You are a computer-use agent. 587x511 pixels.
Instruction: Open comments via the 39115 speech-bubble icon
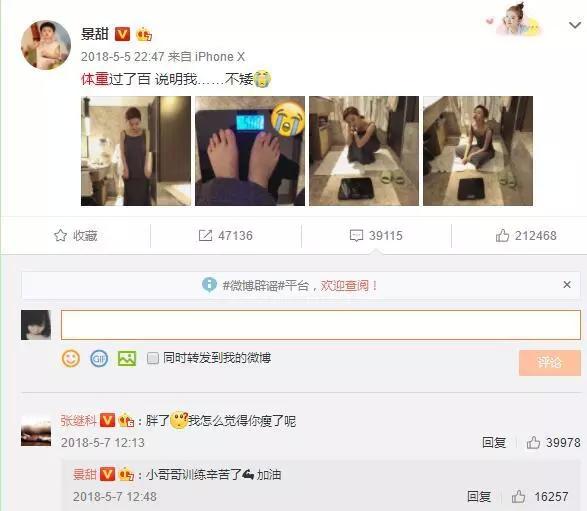pos(356,235)
